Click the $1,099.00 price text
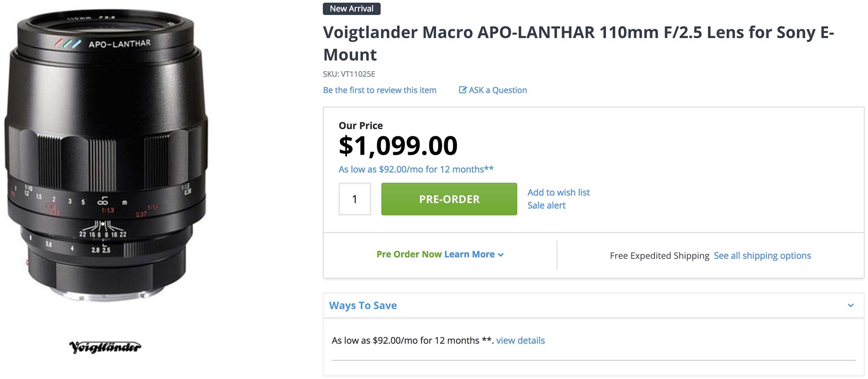Viewport: 868px width, 379px height. 398,146
